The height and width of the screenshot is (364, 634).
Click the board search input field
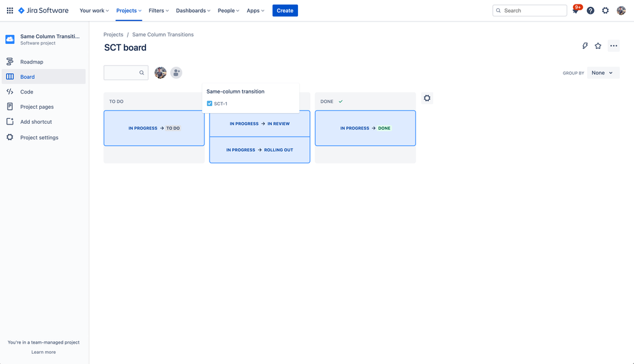point(126,73)
